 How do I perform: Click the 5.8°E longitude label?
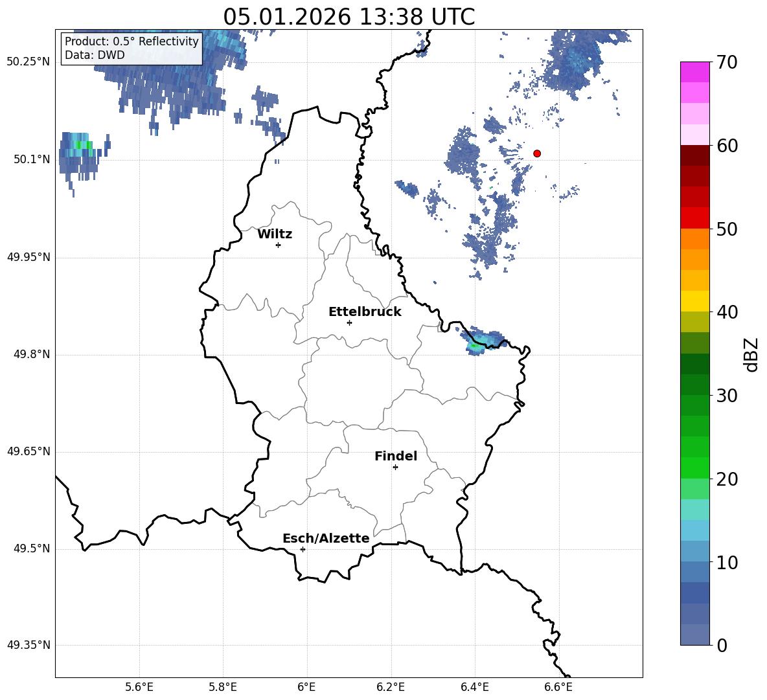[223, 687]
